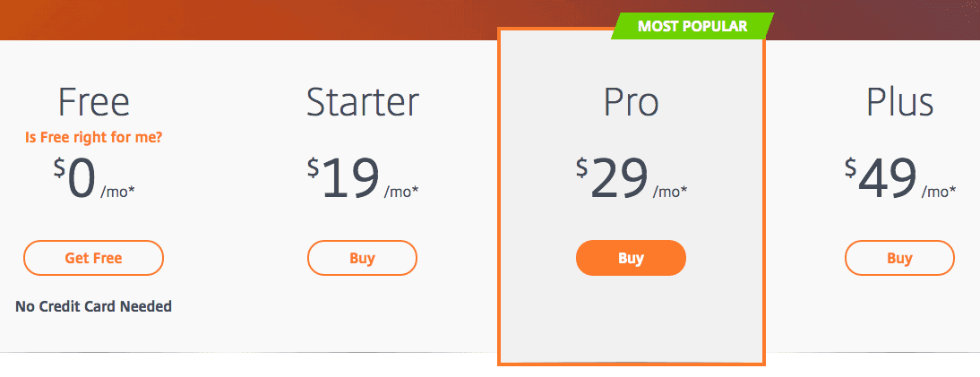Screen dimensions: 980x377
Task: Click the orange gradient banner at the top
Action: coord(250,20)
